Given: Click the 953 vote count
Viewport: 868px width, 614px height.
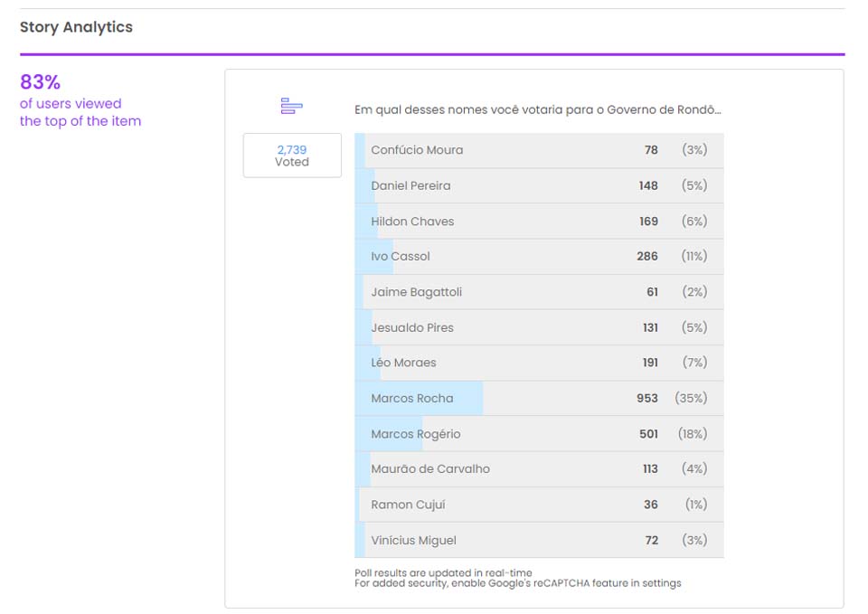Looking at the screenshot, I should tap(647, 399).
